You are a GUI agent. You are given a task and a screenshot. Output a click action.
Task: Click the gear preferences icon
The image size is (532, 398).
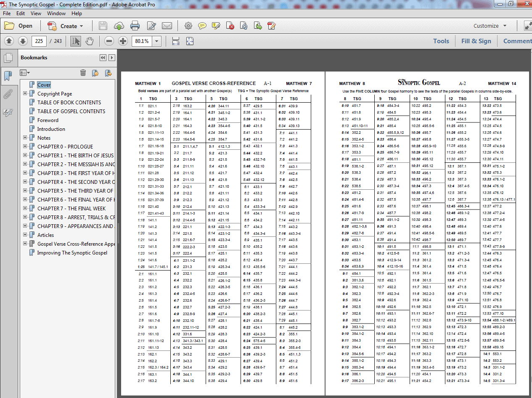[188, 26]
